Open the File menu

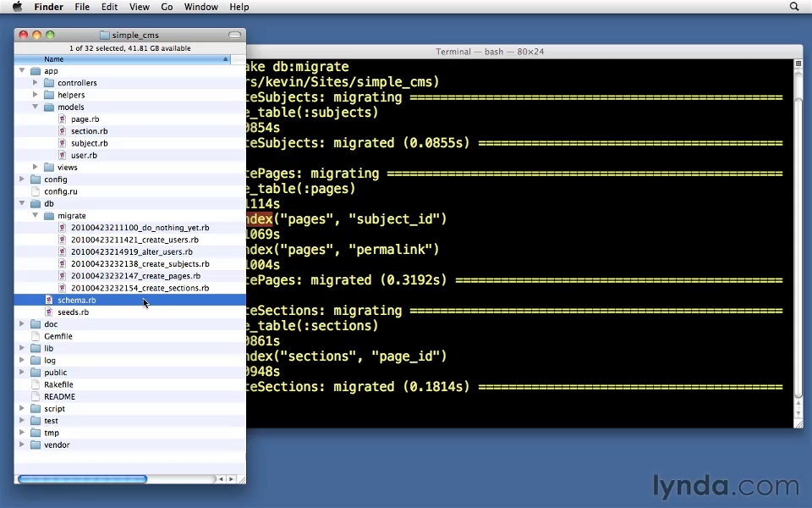pos(82,7)
